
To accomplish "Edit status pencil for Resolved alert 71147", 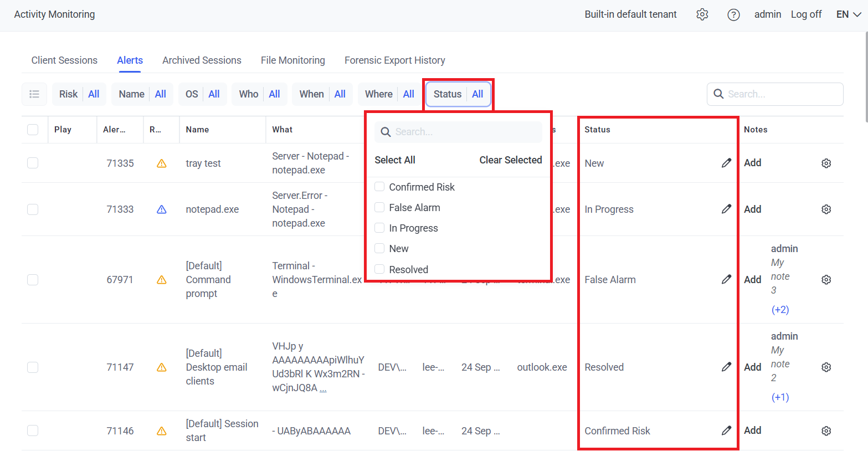I will (x=726, y=367).
